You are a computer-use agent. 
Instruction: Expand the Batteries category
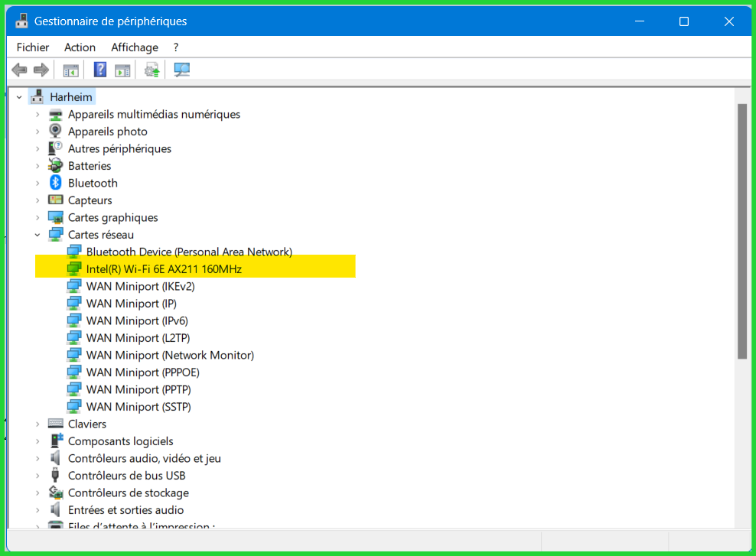click(x=37, y=166)
